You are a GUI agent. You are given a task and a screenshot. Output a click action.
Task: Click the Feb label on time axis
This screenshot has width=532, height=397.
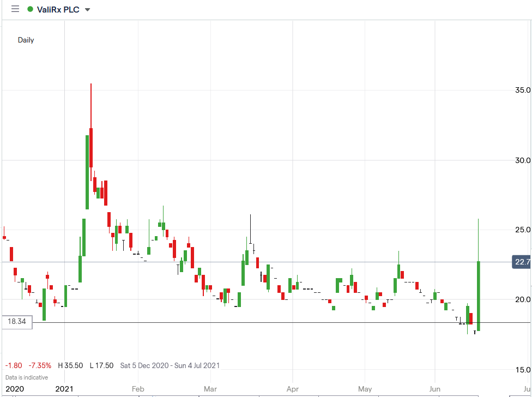[x=138, y=389]
